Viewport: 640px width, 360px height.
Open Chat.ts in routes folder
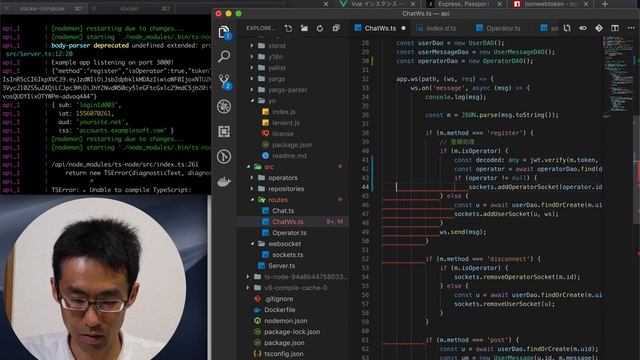click(282, 211)
